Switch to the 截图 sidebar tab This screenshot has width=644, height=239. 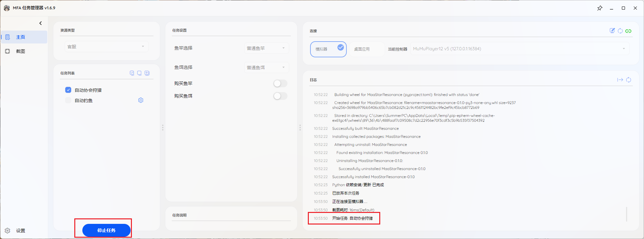(x=20, y=51)
